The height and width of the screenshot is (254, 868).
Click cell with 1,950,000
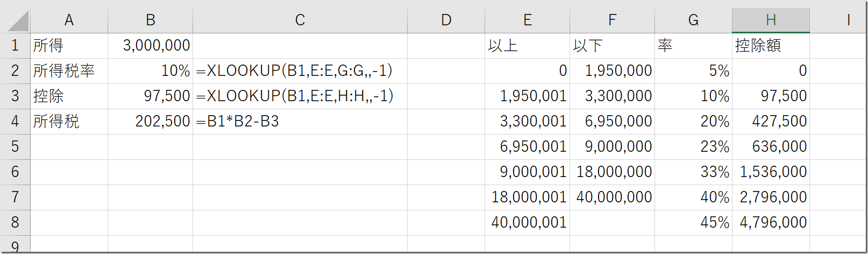[x=612, y=71]
